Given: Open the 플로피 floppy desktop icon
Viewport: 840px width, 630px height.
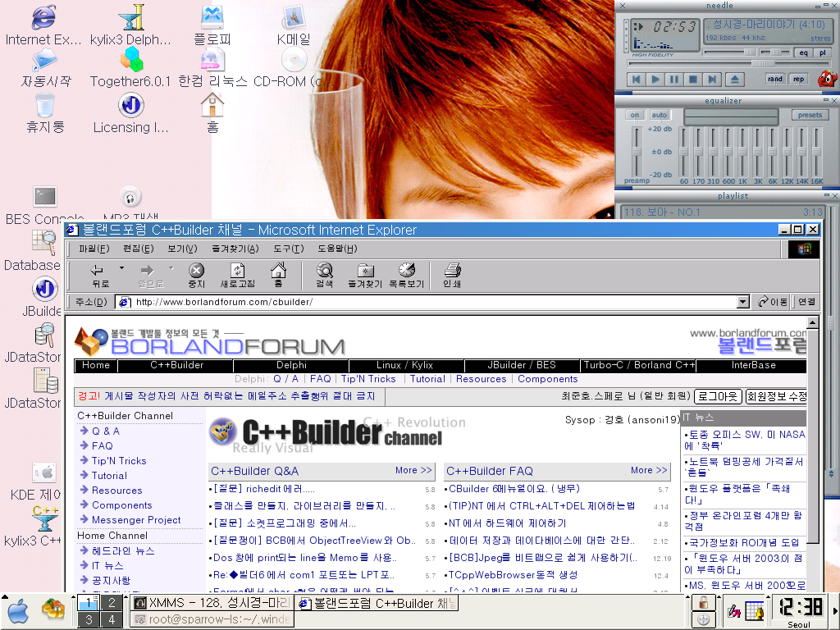Looking at the screenshot, I should pyautogui.click(x=212, y=24).
